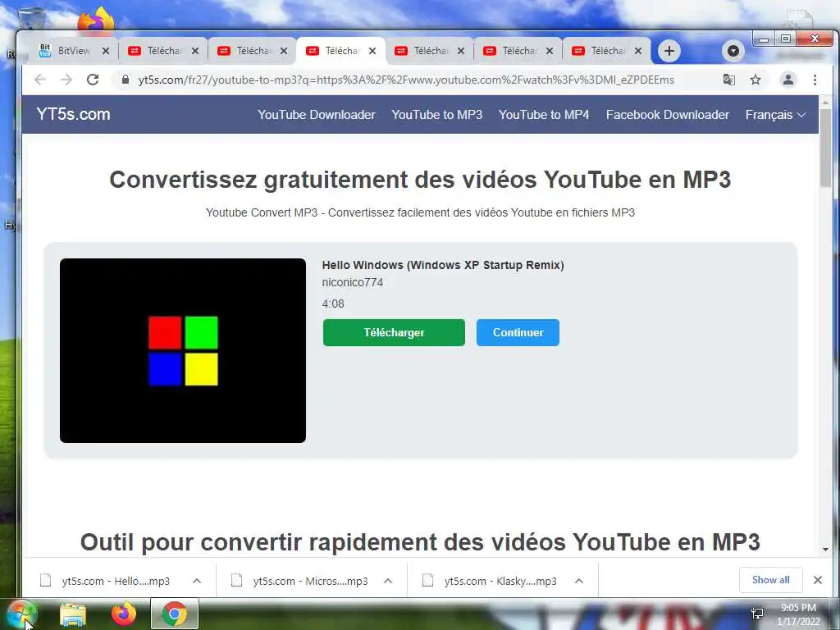Click the file icon of yt5s.com - Hello download

(x=46, y=580)
